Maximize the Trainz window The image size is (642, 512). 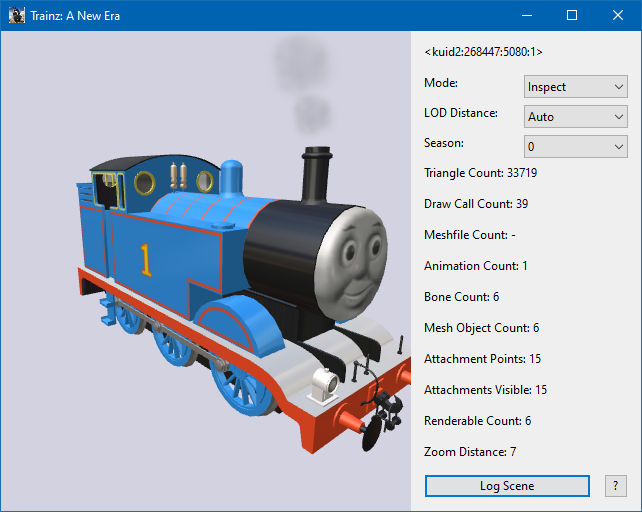(572, 16)
